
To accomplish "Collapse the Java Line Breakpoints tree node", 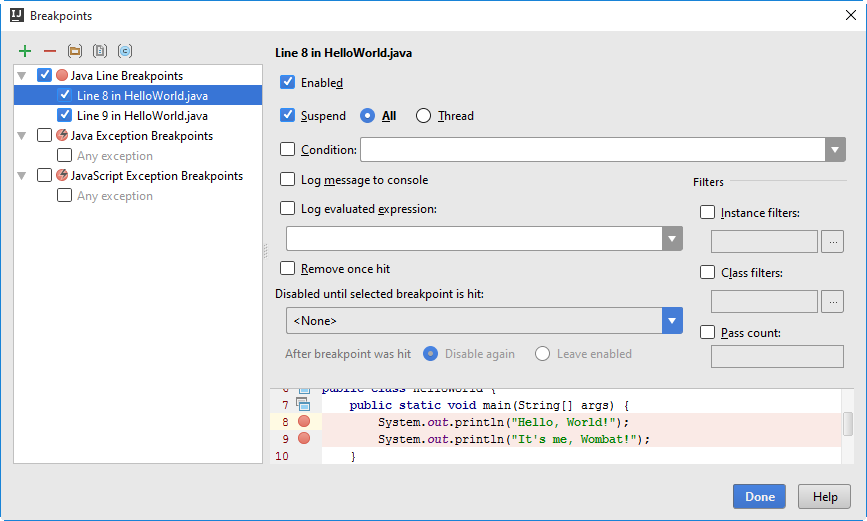I will click(22, 76).
